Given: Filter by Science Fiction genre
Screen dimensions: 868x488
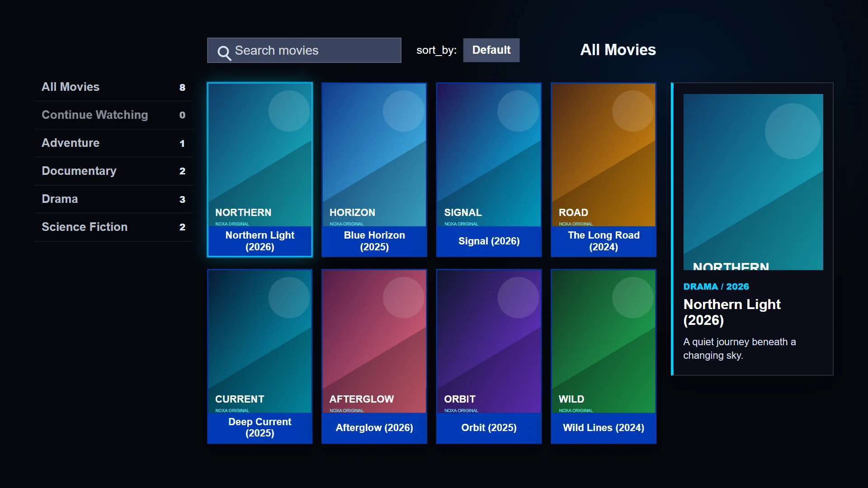Looking at the screenshot, I should coord(113,227).
